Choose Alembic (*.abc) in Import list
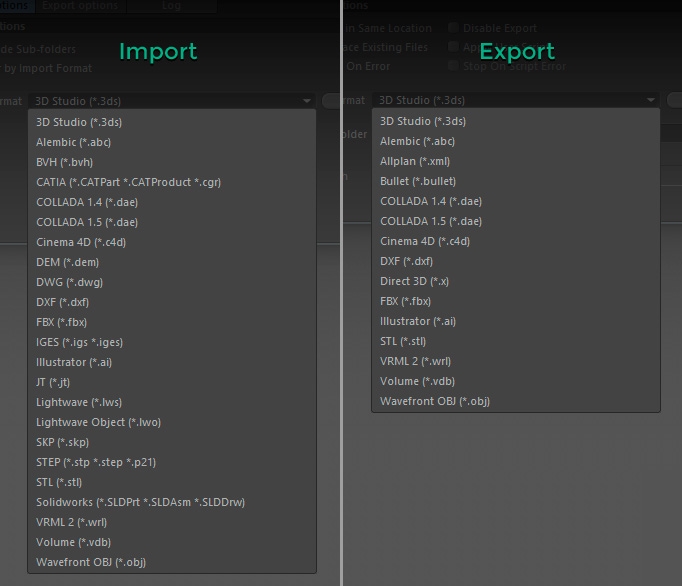This screenshot has height=586, width=682. click(x=172, y=142)
